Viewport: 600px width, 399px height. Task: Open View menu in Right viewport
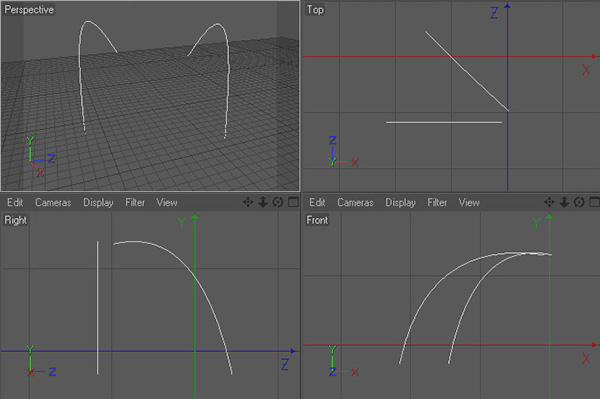point(167,202)
